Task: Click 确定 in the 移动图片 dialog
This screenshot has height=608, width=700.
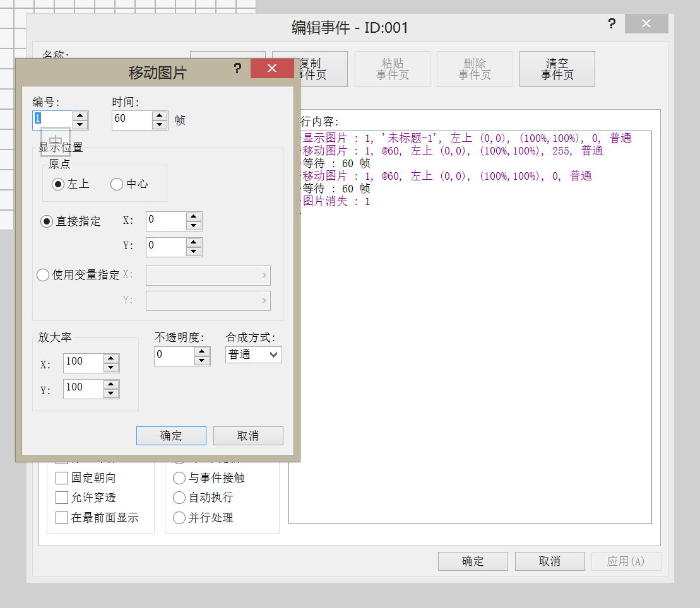Action: pyautogui.click(x=172, y=436)
